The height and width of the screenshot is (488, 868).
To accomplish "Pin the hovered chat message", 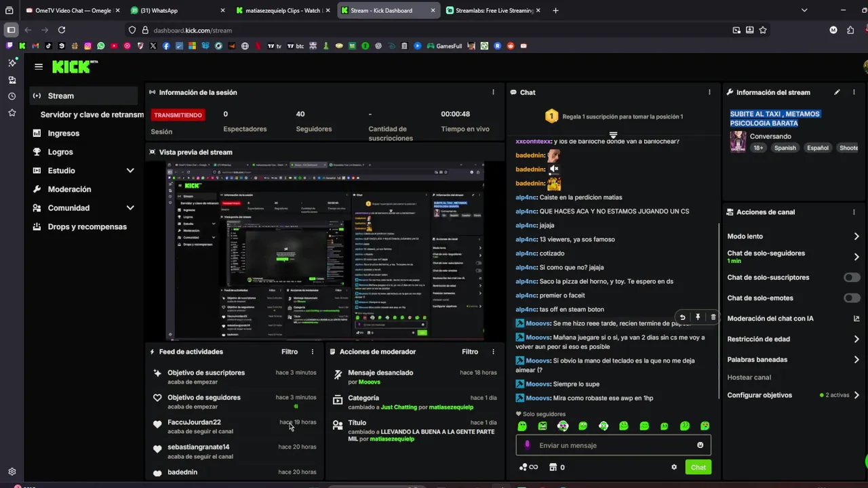I will click(698, 317).
